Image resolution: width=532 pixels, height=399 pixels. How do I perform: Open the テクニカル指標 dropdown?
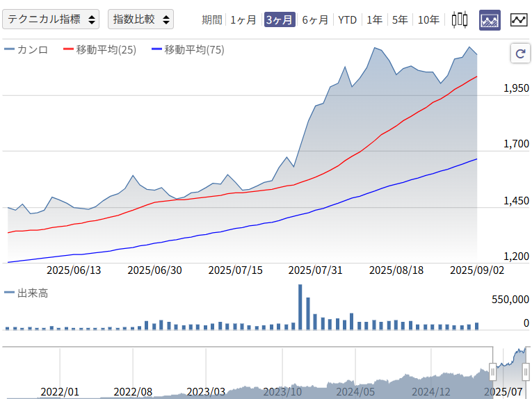[51, 19]
